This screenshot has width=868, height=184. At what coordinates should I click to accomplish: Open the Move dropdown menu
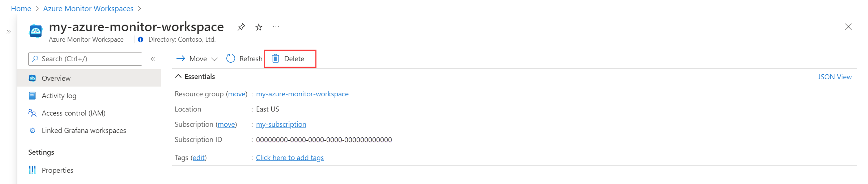point(197,59)
